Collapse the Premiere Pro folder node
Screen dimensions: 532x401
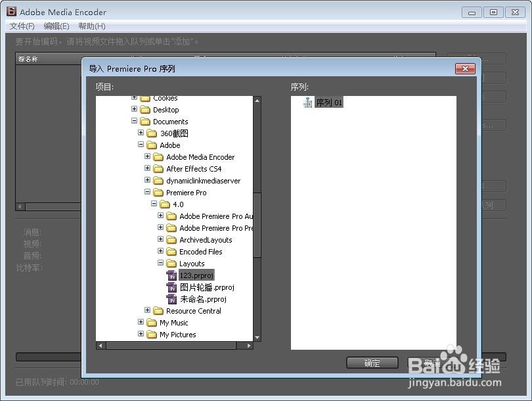(x=147, y=191)
